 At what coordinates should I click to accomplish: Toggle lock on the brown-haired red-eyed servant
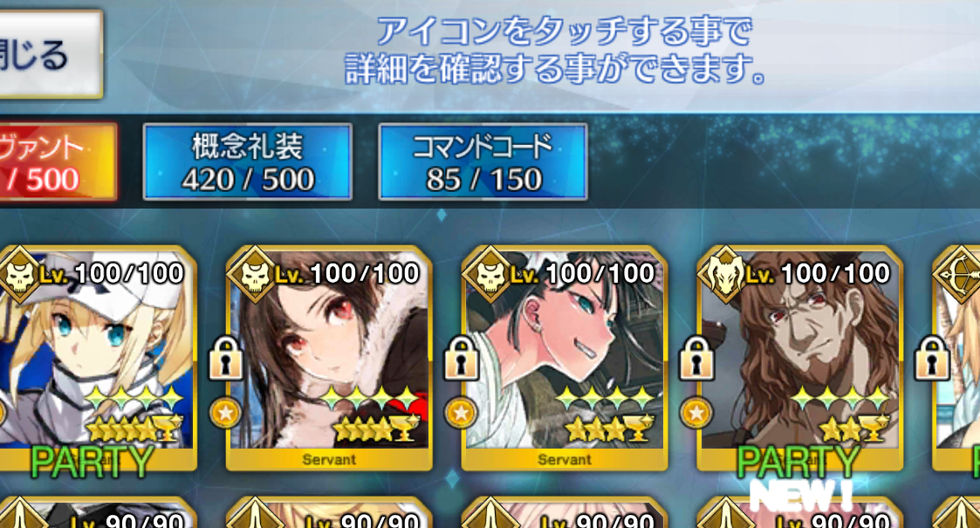coord(225,359)
